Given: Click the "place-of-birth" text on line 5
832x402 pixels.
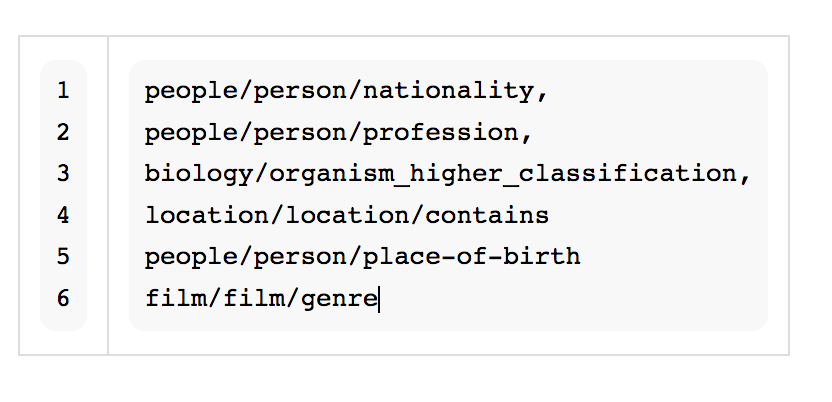Looking at the screenshot, I should [472, 257].
